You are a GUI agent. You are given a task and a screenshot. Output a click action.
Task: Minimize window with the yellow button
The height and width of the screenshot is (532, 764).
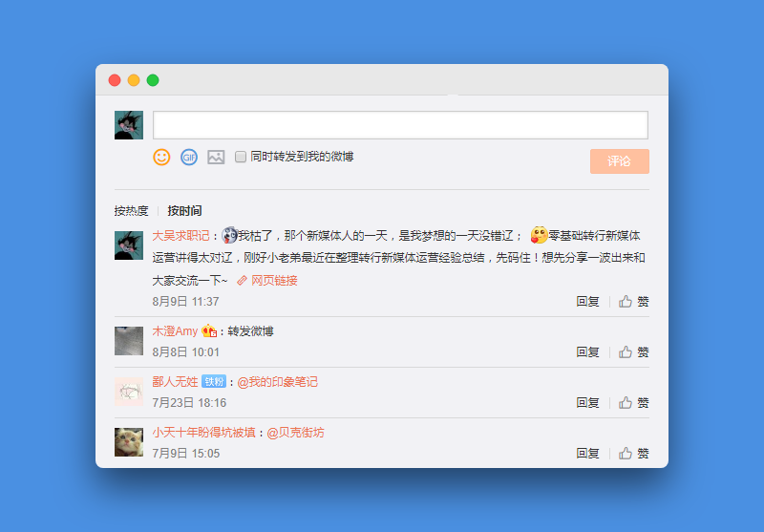(x=134, y=80)
